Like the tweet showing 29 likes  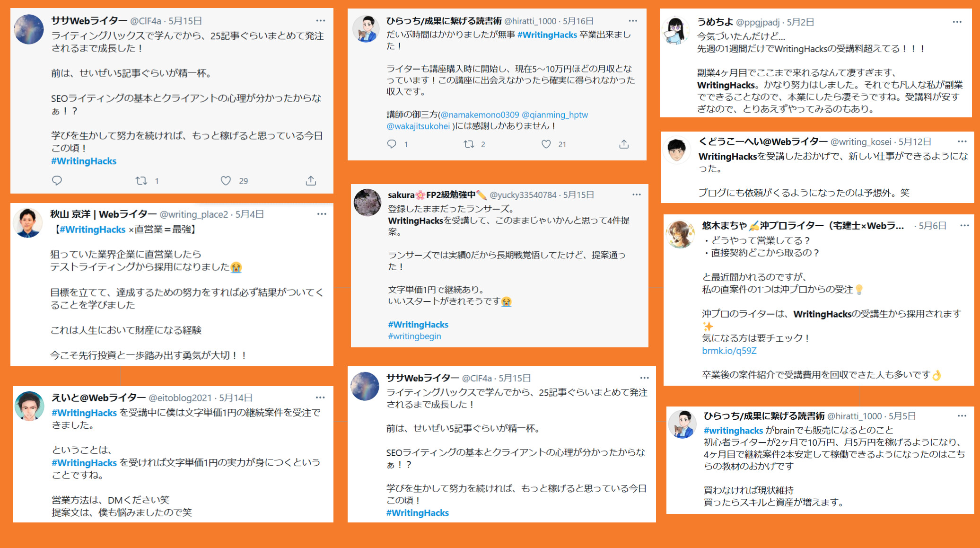pyautogui.click(x=226, y=181)
